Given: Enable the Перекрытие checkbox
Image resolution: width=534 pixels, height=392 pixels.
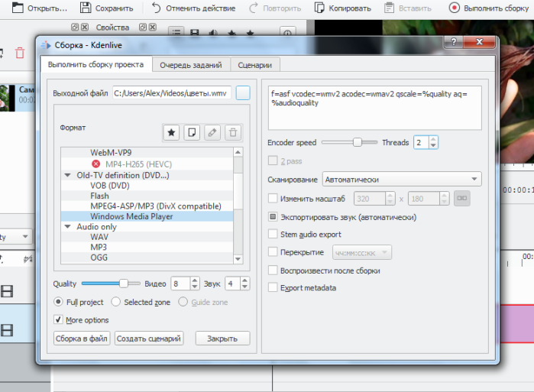Looking at the screenshot, I should coord(273,252).
